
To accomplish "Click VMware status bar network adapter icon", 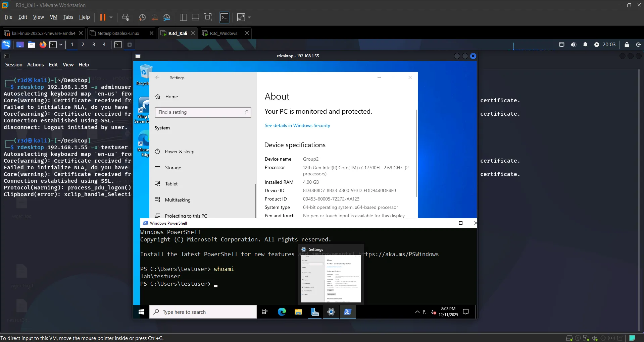I will tap(586, 338).
